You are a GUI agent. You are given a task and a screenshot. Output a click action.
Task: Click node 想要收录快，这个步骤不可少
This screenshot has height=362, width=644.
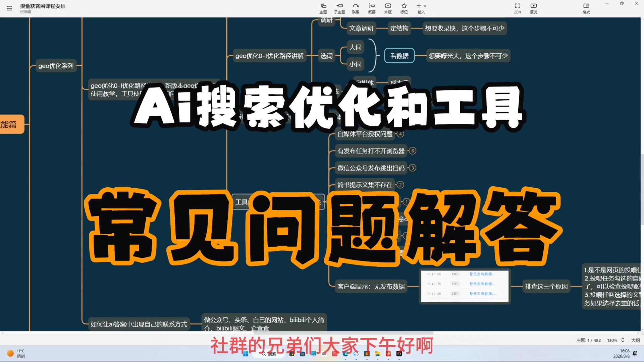click(465, 28)
